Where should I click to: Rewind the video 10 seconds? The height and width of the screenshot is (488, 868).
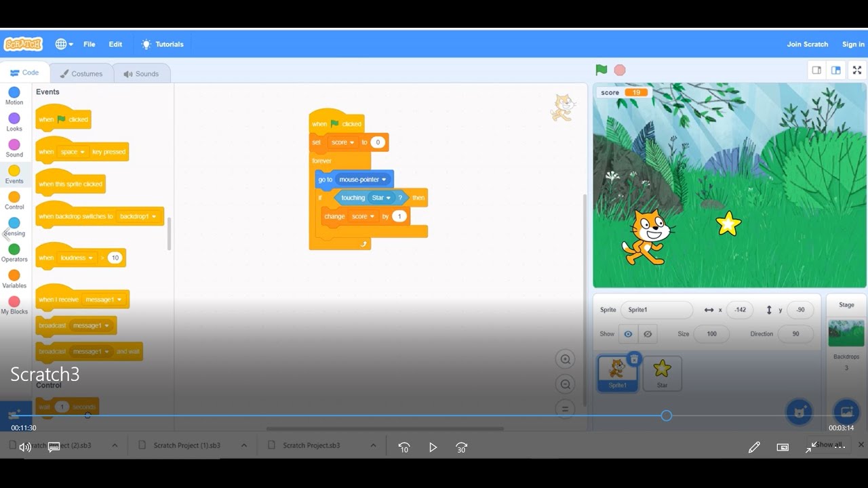[x=404, y=447]
